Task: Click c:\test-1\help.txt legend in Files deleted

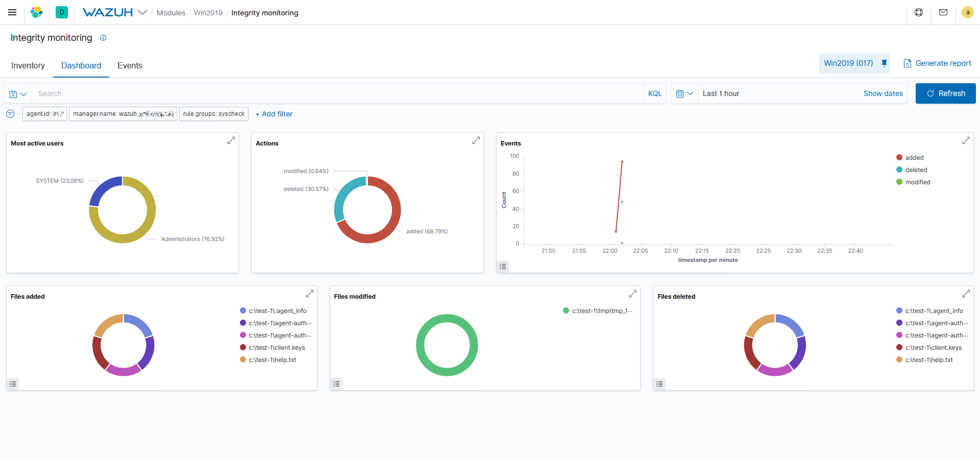Action: pos(924,360)
